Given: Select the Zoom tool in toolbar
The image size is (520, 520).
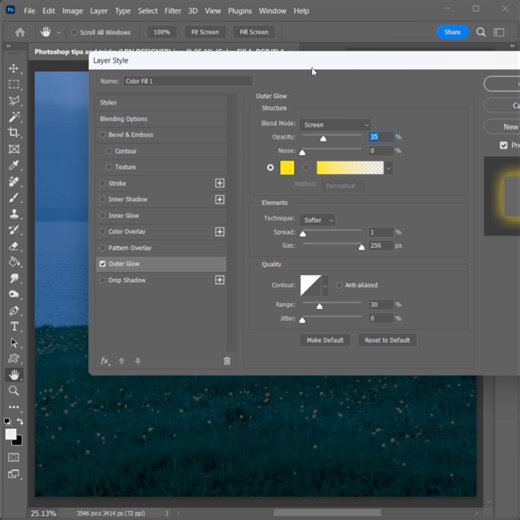Looking at the screenshot, I should 14,391.
